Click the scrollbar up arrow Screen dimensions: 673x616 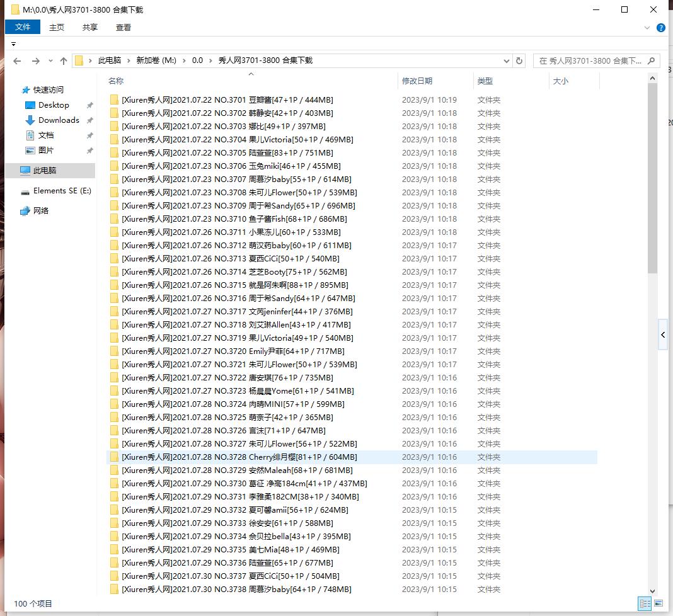(x=652, y=78)
